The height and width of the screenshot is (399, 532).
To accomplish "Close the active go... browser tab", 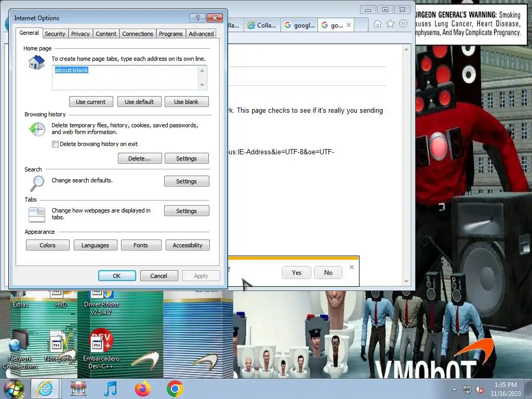I will coord(349,25).
